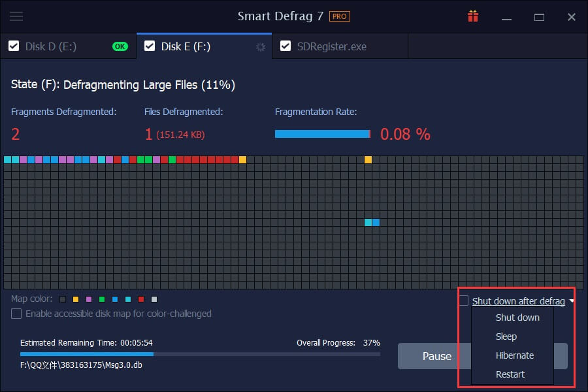Choose Hibernate from the dropdown list

(515, 355)
